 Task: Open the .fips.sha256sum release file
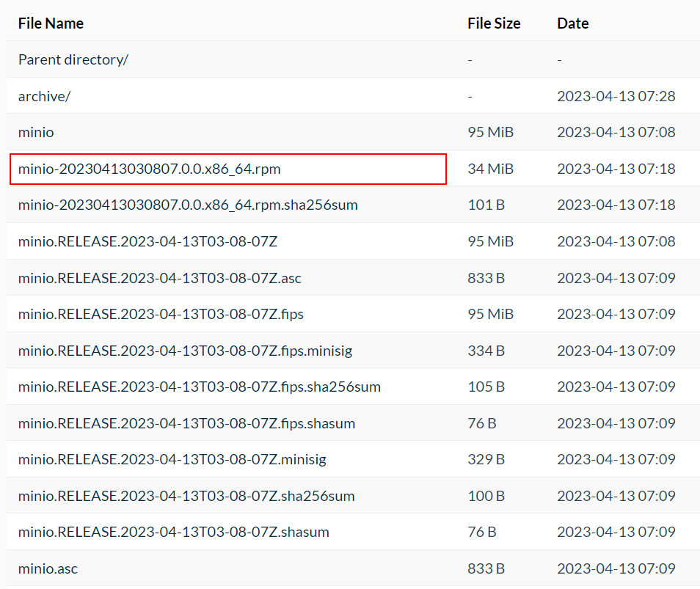coord(200,387)
